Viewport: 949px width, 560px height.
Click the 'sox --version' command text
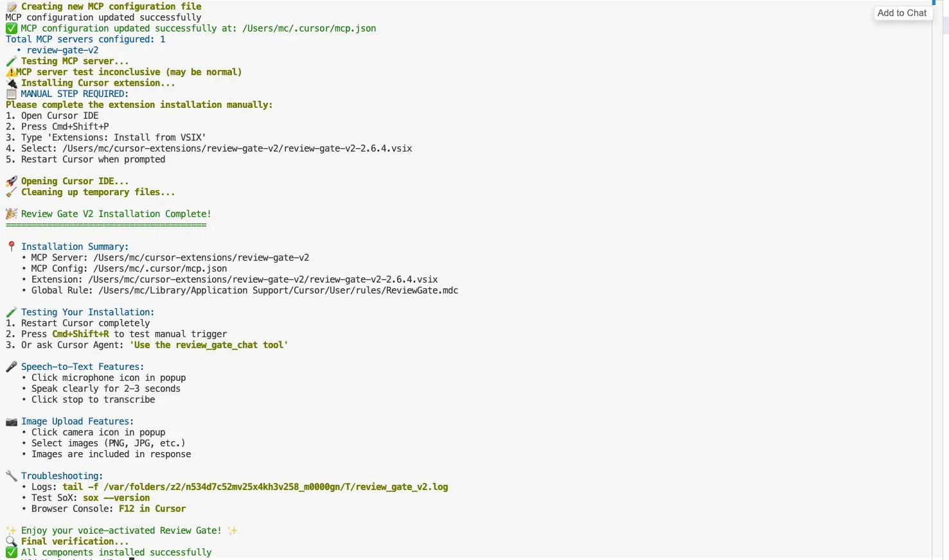pyautogui.click(x=116, y=498)
